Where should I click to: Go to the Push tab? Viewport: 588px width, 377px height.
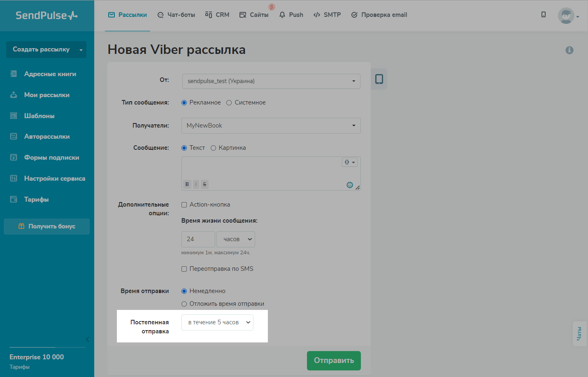point(291,15)
